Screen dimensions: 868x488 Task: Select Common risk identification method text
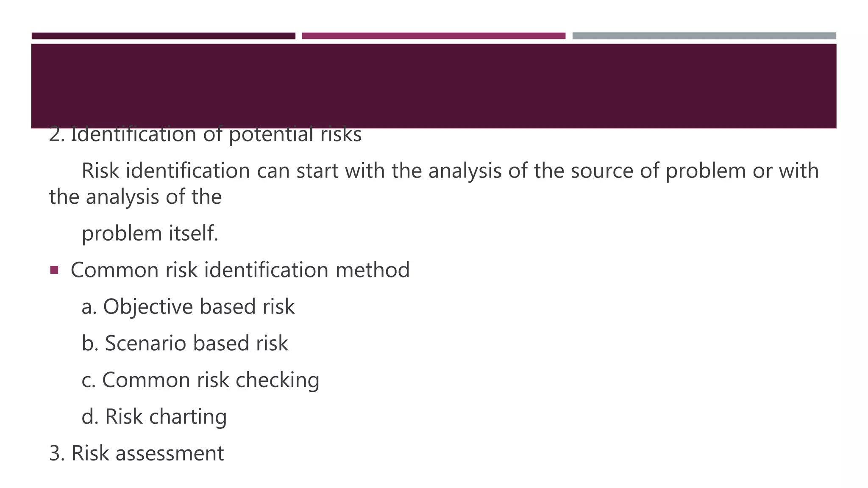(240, 270)
